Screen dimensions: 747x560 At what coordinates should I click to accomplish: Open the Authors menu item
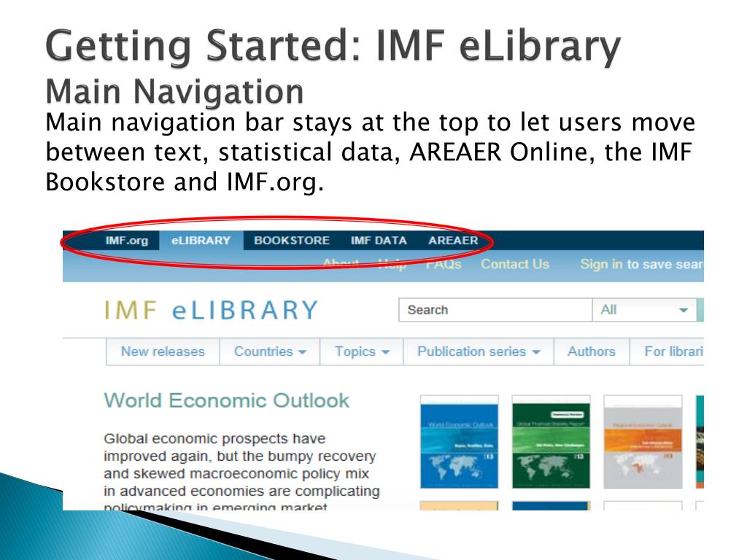(592, 351)
